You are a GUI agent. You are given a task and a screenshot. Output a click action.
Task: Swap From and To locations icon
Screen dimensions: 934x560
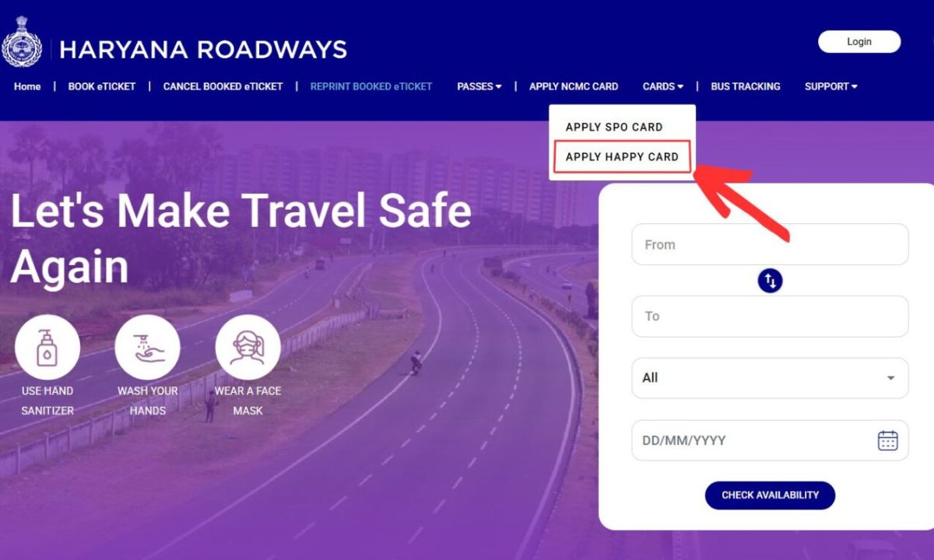point(770,280)
